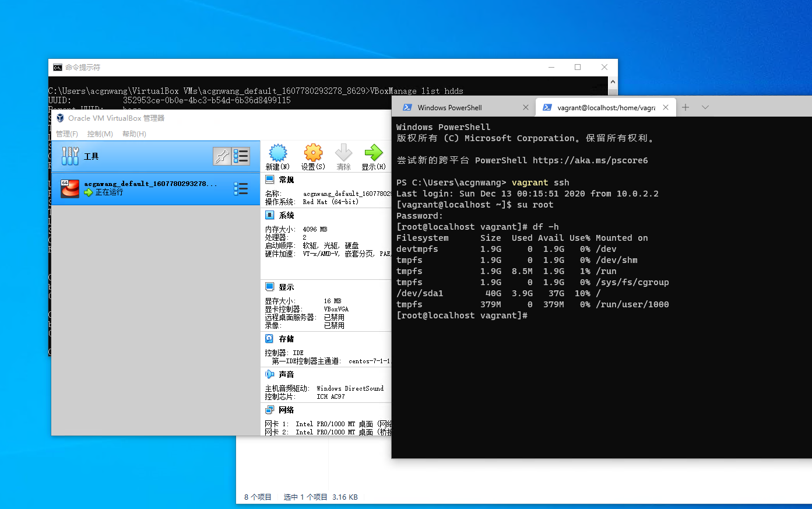Click the 常规 (General) section header
The image size is (812, 509).
286,180
